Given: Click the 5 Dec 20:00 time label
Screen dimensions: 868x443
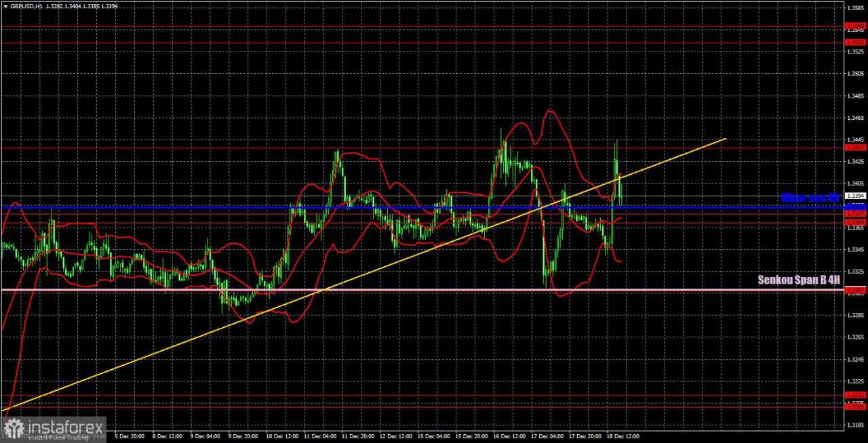Looking at the screenshot, I should [x=130, y=437].
